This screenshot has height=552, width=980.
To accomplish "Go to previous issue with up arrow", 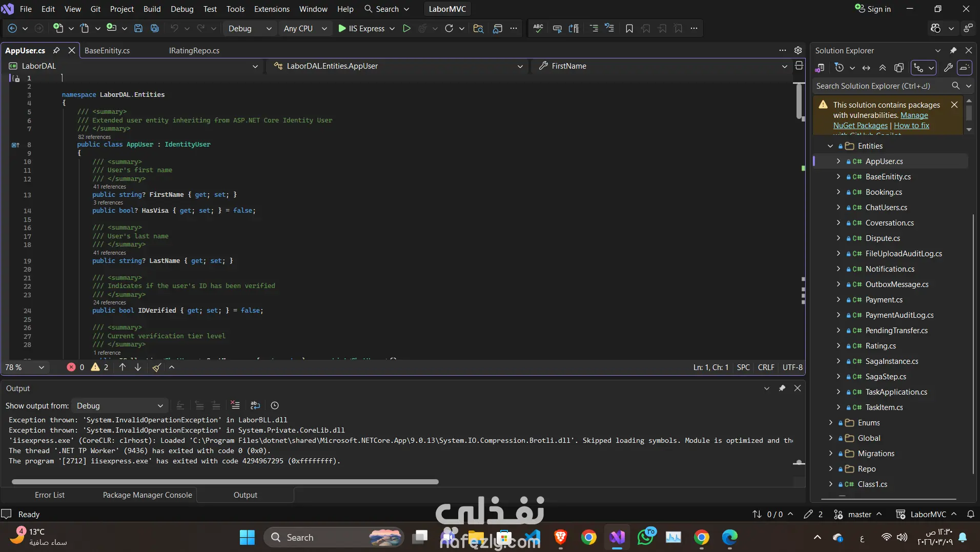I will 122,367.
